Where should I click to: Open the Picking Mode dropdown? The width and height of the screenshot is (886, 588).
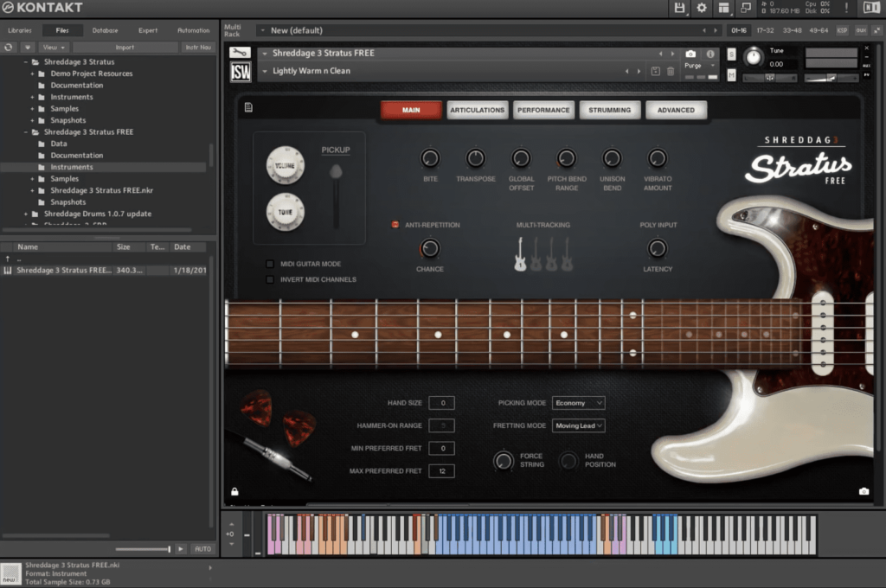[x=579, y=403]
